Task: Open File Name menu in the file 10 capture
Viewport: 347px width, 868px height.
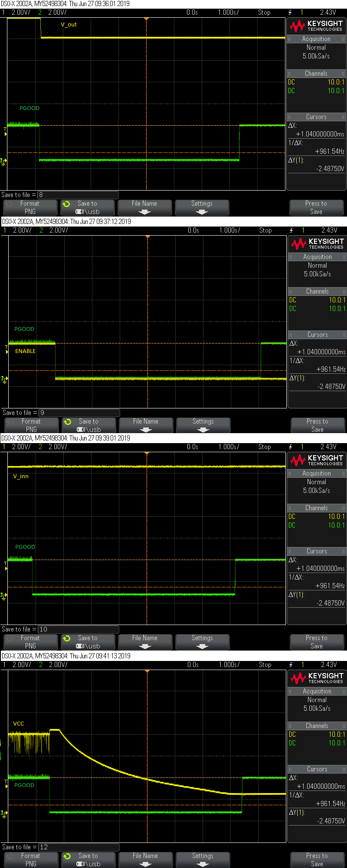Action: tap(145, 642)
